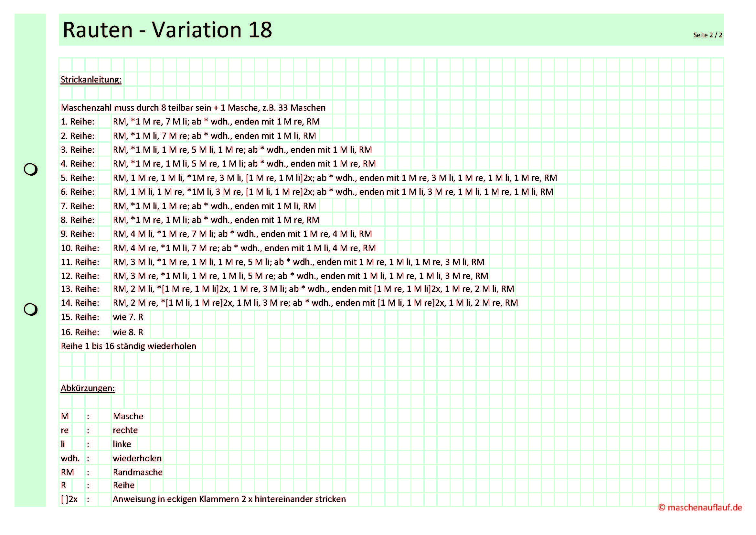Select the Abkürzungen heading
The height and width of the screenshot is (535, 756).
(x=88, y=389)
